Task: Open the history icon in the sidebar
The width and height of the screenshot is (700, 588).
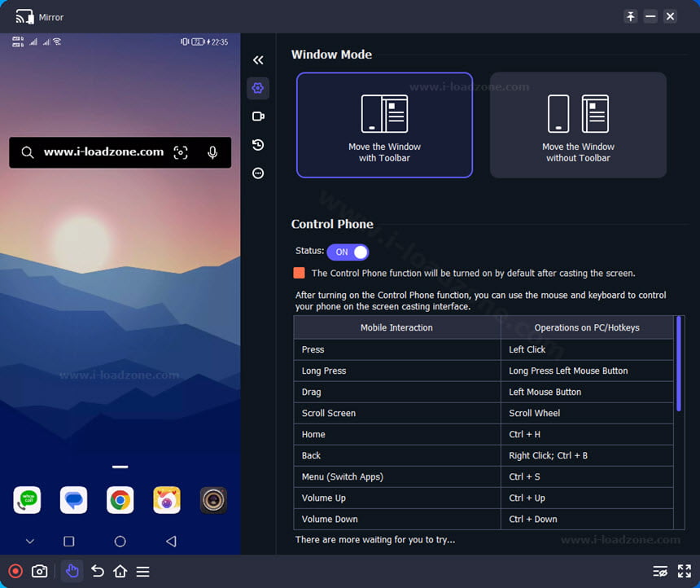Action: (258, 145)
